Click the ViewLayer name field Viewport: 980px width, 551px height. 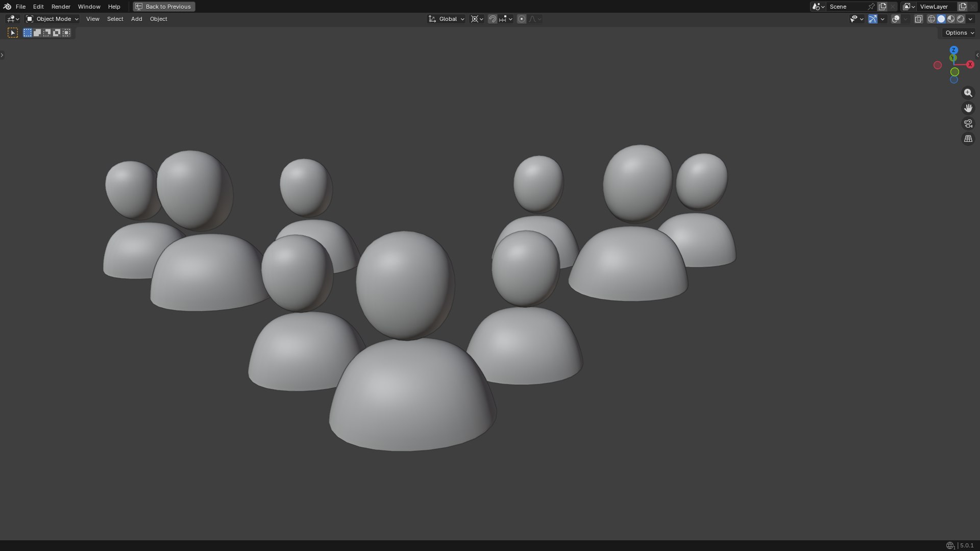937,7
